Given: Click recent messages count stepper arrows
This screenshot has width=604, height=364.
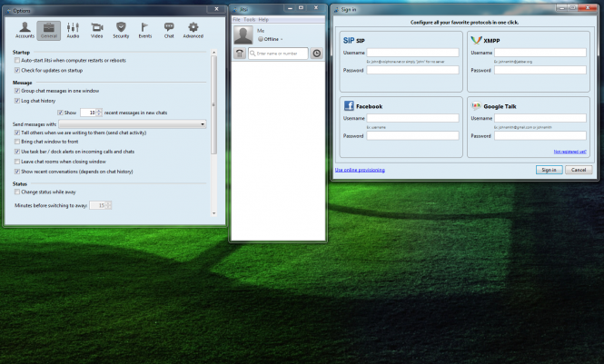Looking at the screenshot, I should click(x=99, y=113).
